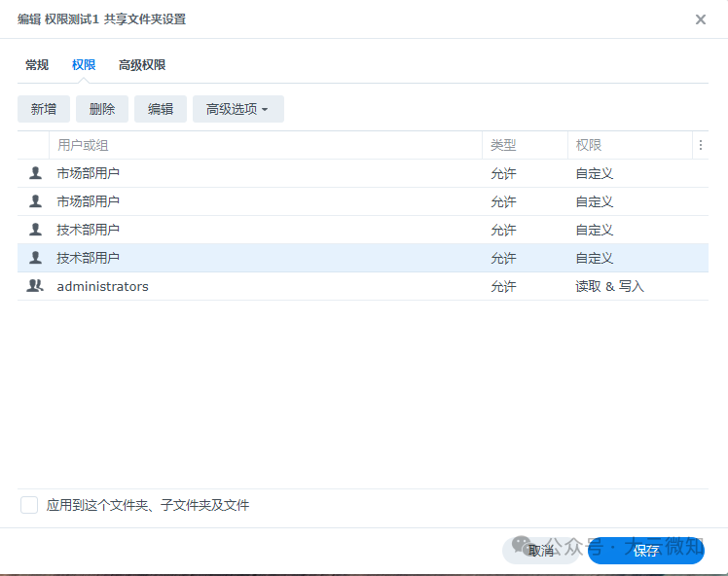Click the 新增 button
Viewport: 728px width, 576px height.
coord(44,109)
